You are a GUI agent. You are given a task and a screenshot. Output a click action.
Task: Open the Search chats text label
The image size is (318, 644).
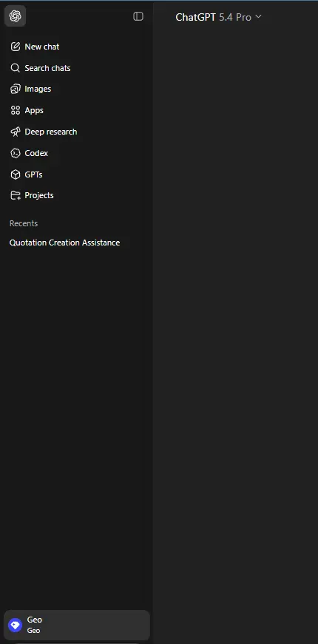[47, 68]
